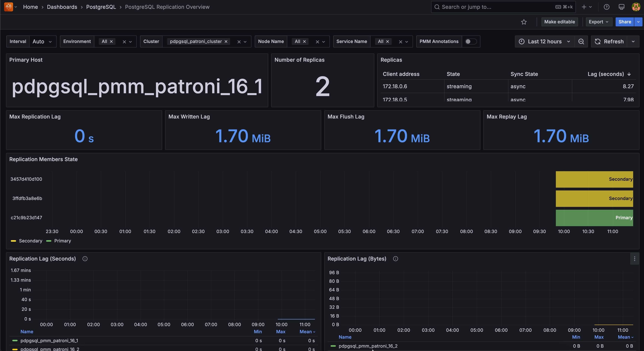Open info tooltip on Replication Lag (Seconds)
The image size is (644, 351).
tap(85, 259)
